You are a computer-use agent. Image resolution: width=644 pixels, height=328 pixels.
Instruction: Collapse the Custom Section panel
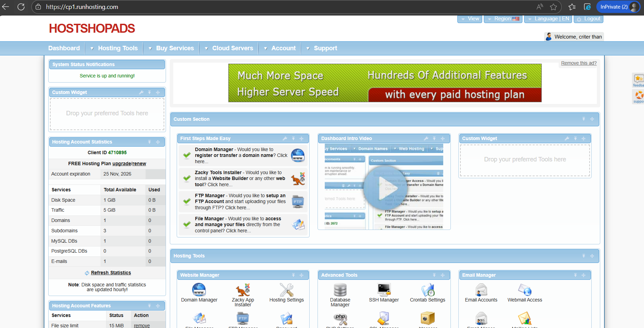click(x=583, y=119)
